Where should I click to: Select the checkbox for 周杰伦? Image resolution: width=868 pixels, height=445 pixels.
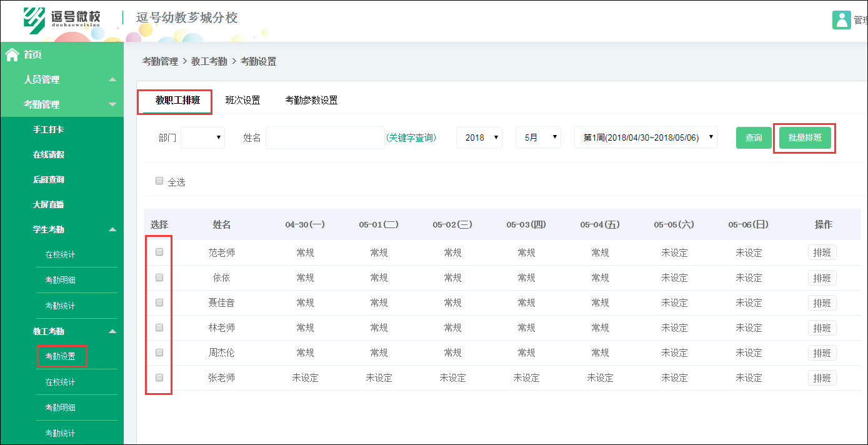tap(159, 352)
